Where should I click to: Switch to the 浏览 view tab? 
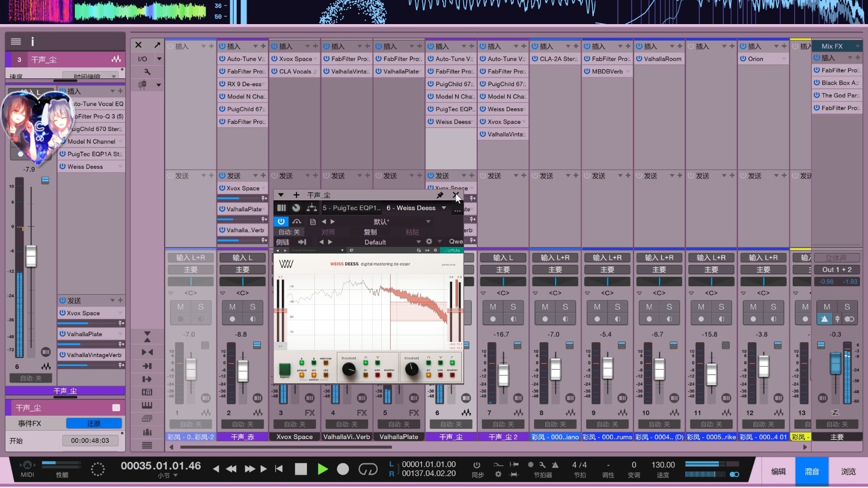848,471
